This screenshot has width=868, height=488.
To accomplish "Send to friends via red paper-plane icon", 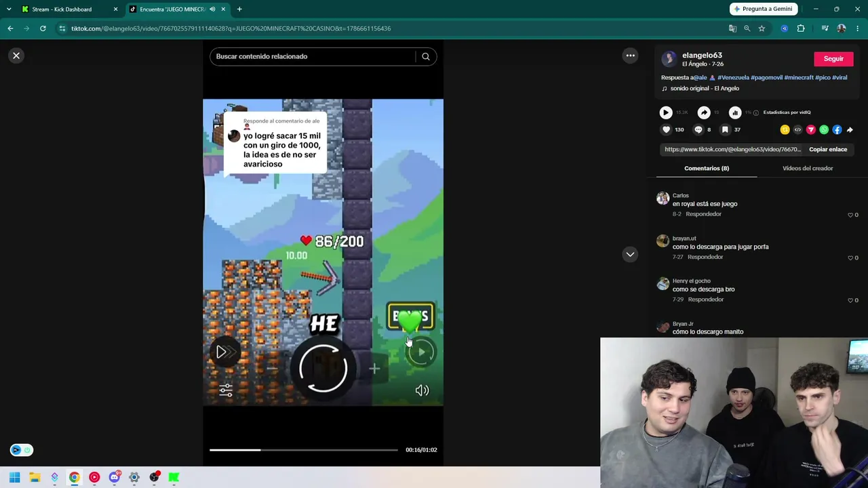I will point(810,129).
